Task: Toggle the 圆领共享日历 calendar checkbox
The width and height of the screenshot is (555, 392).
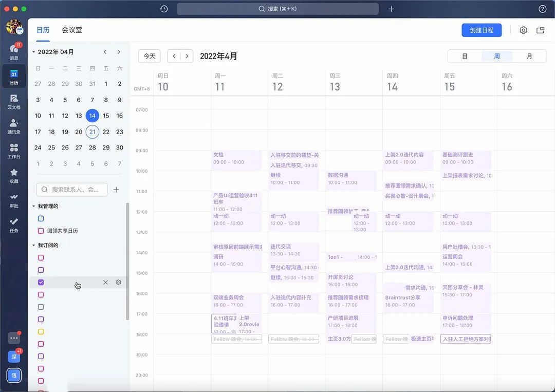Action: (41, 231)
